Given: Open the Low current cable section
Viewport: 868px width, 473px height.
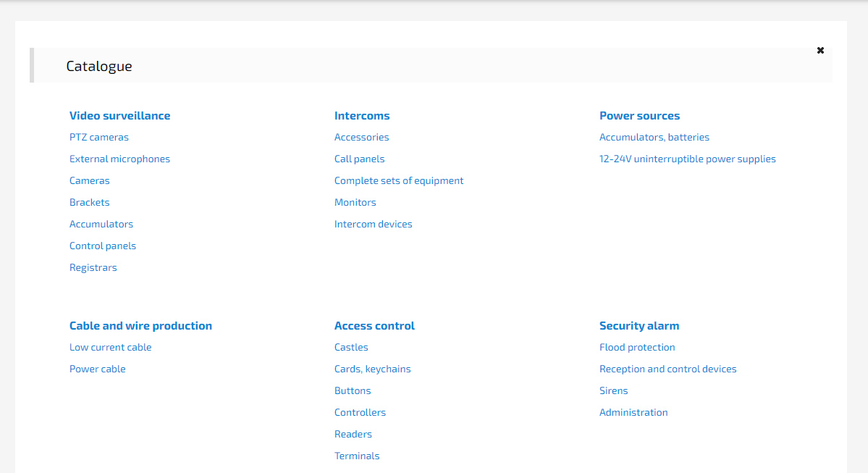Looking at the screenshot, I should [x=110, y=347].
